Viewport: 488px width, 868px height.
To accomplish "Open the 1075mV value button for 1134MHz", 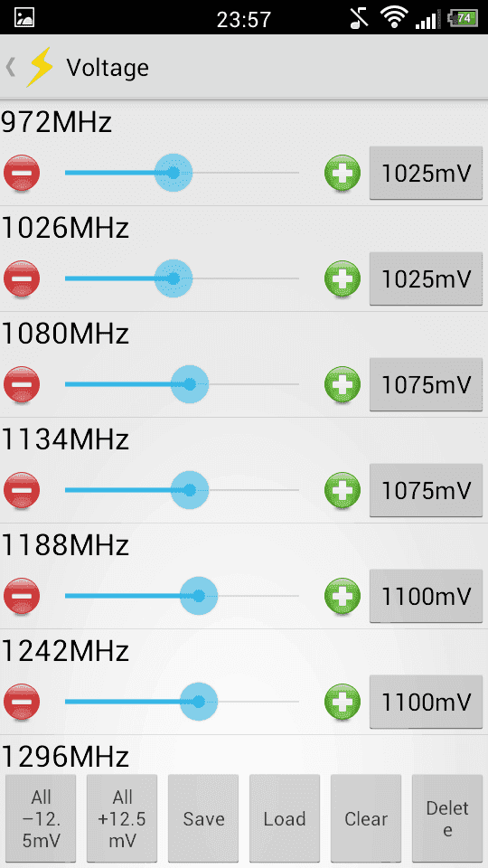I will click(x=426, y=490).
